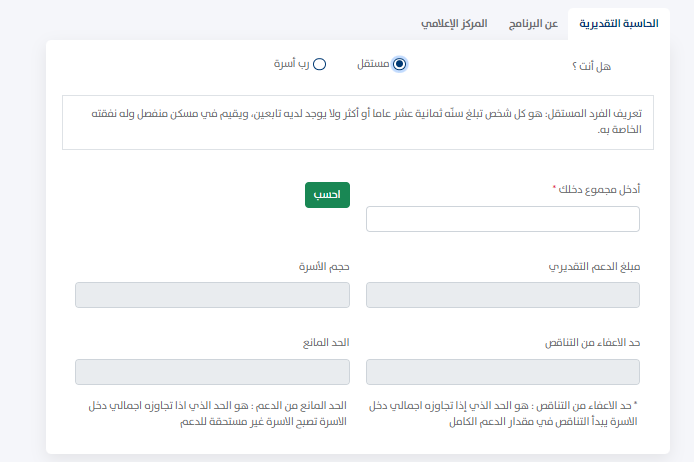Click the رب أسرة option label text
694x462 pixels.
[x=291, y=64]
